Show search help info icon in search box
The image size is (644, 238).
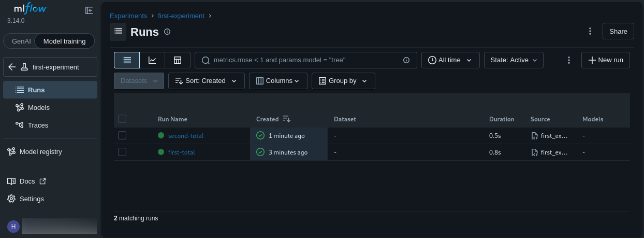point(406,60)
